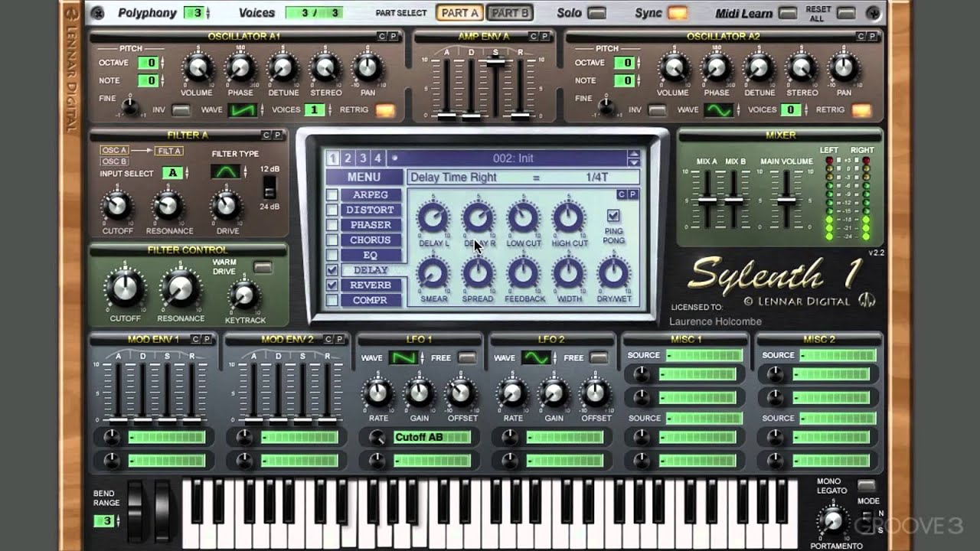Click Oscillator A1 Phase knob
This screenshot has width=980, height=551.
point(240,69)
